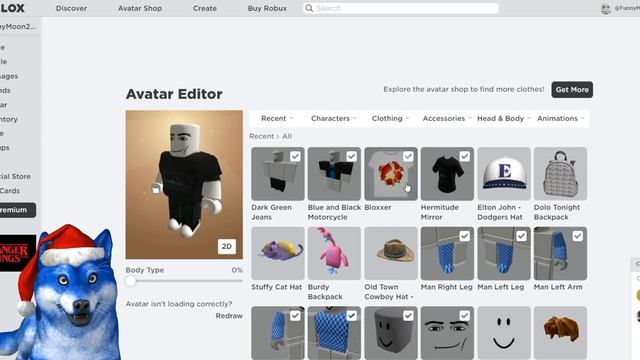Image resolution: width=640 pixels, height=360 pixels.
Task: Open the Gift Cards sidebar link
Action: click(10, 191)
